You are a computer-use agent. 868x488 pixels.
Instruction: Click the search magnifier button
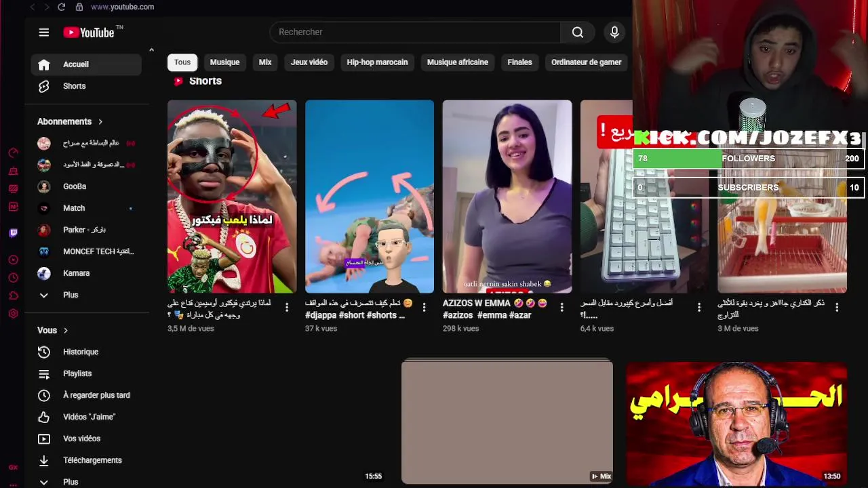click(578, 32)
